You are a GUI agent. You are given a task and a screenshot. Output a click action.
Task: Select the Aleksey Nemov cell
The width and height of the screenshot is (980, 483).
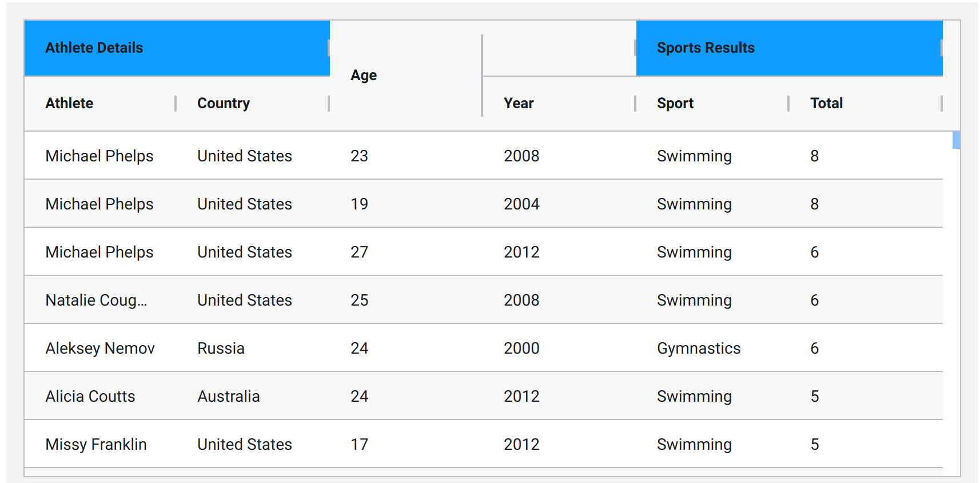[100, 349]
